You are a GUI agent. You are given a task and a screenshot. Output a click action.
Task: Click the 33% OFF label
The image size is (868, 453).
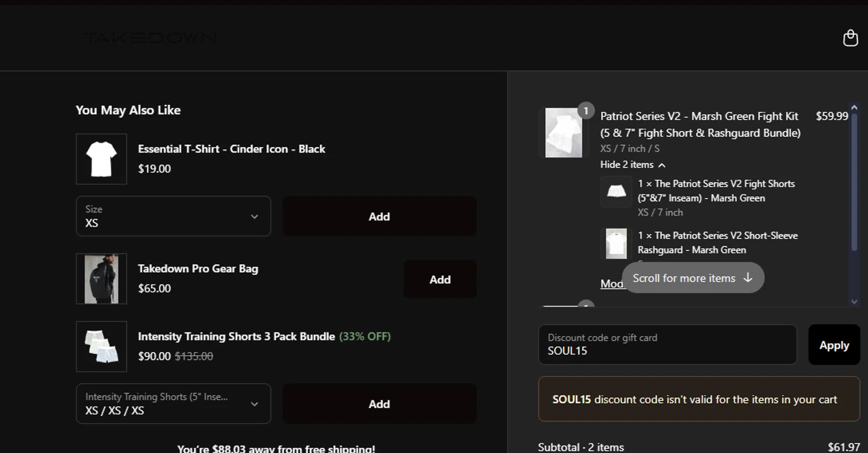[x=365, y=337]
